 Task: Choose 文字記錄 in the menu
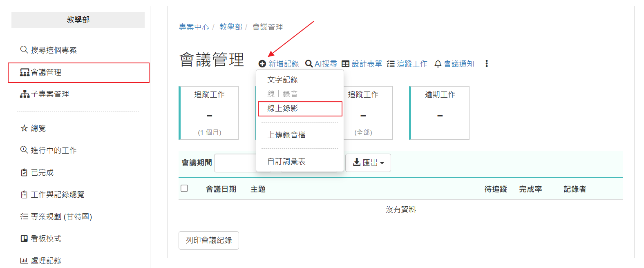coord(283,80)
